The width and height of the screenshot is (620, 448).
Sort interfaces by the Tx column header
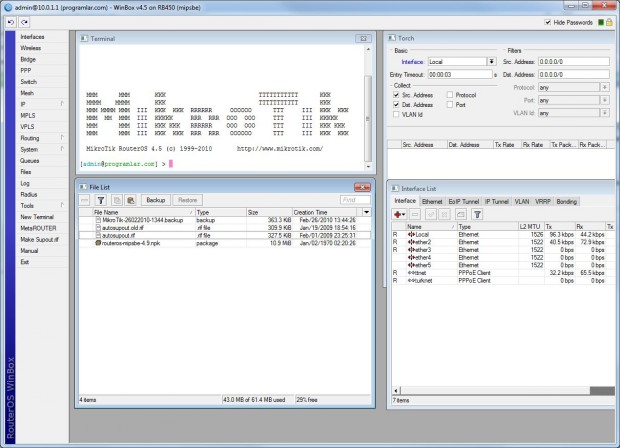pyautogui.click(x=560, y=227)
